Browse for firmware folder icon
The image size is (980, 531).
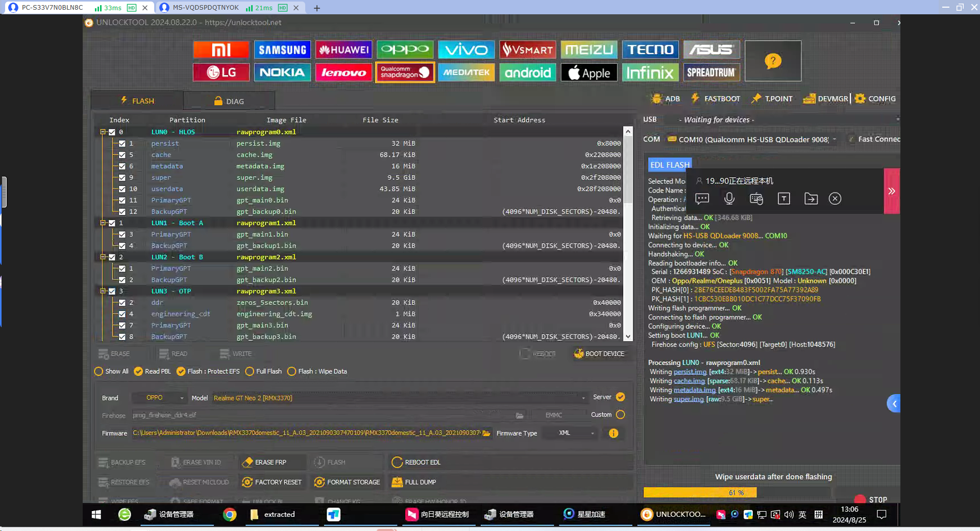486,433
